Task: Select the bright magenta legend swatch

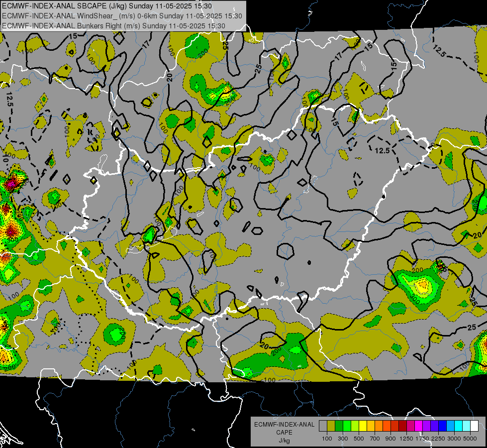Action: point(418,426)
